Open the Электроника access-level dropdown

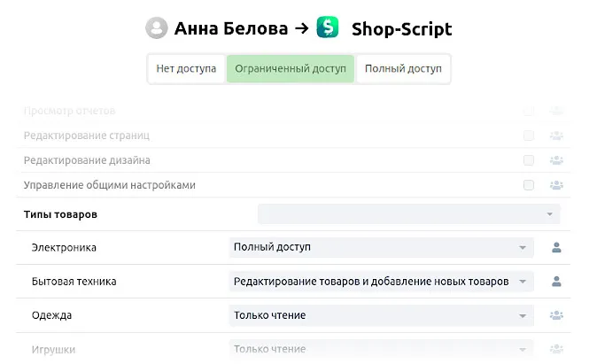(x=381, y=247)
